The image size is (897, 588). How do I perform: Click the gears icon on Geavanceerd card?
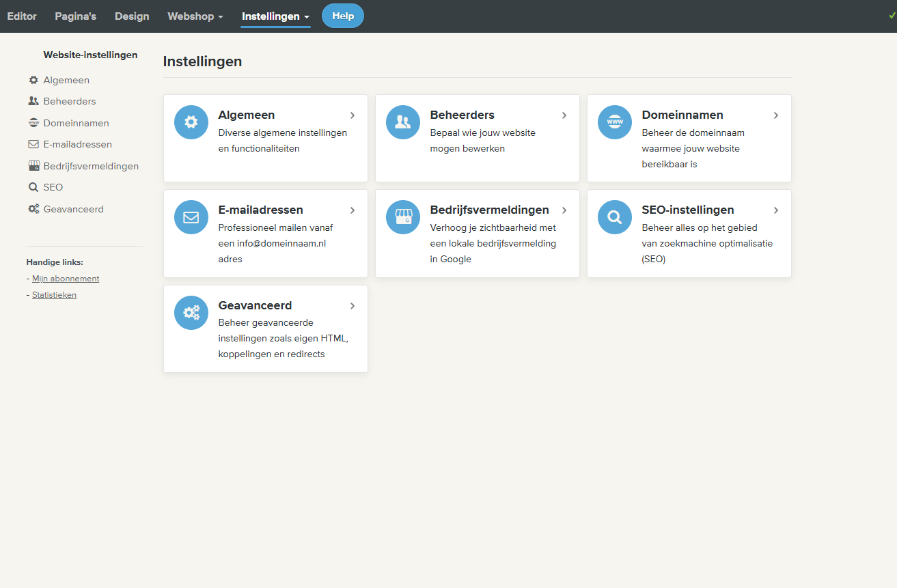[191, 313]
